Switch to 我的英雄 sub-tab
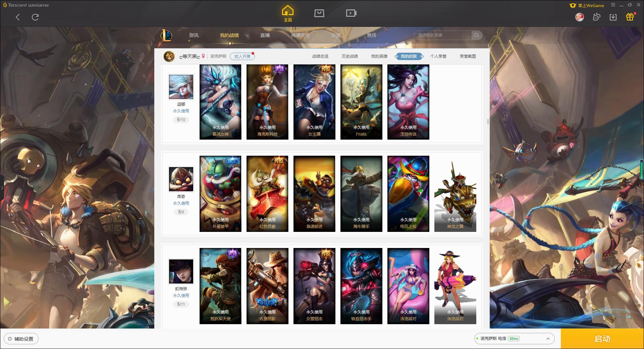Screen dimensions: 644x349 point(379,56)
